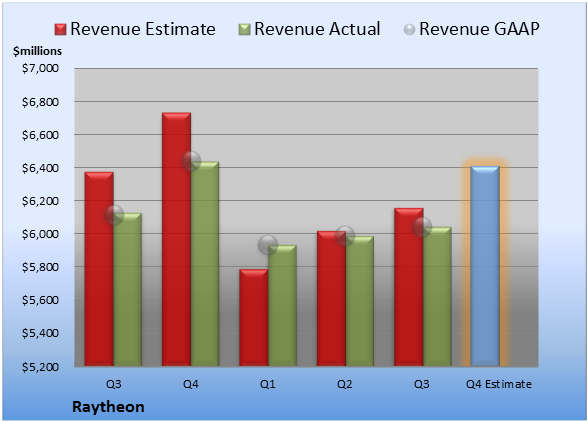Click the '$millions' axis unit label
Viewport: 588px width, 422px height.
pyautogui.click(x=37, y=51)
